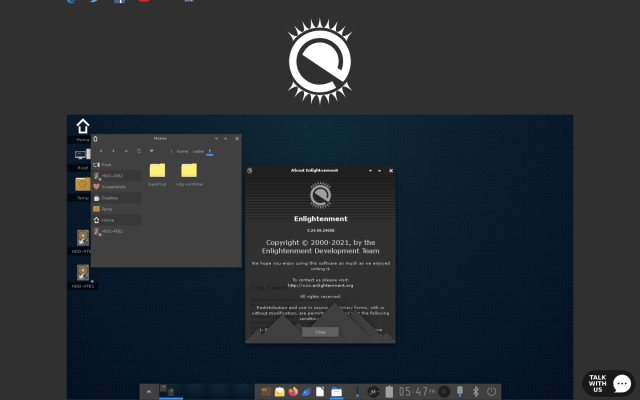Click the home breadcrumb in path bar
The height and width of the screenshot is (400, 640).
182,151
